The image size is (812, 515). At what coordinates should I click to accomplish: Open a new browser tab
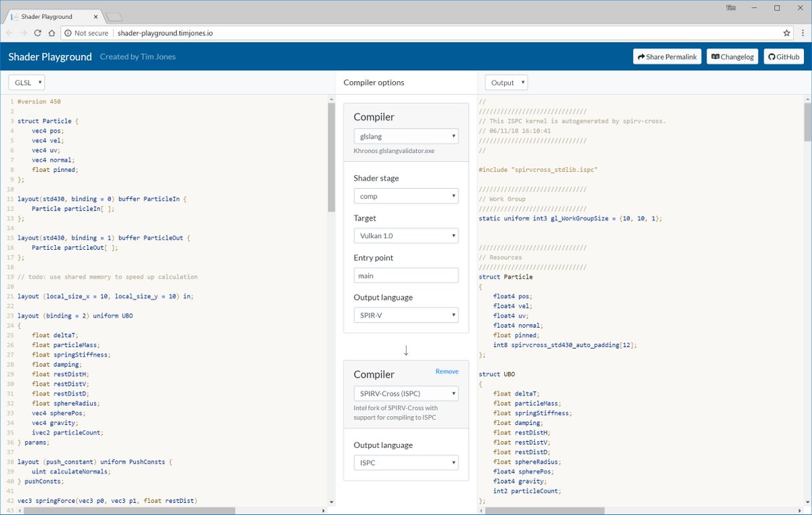click(114, 17)
